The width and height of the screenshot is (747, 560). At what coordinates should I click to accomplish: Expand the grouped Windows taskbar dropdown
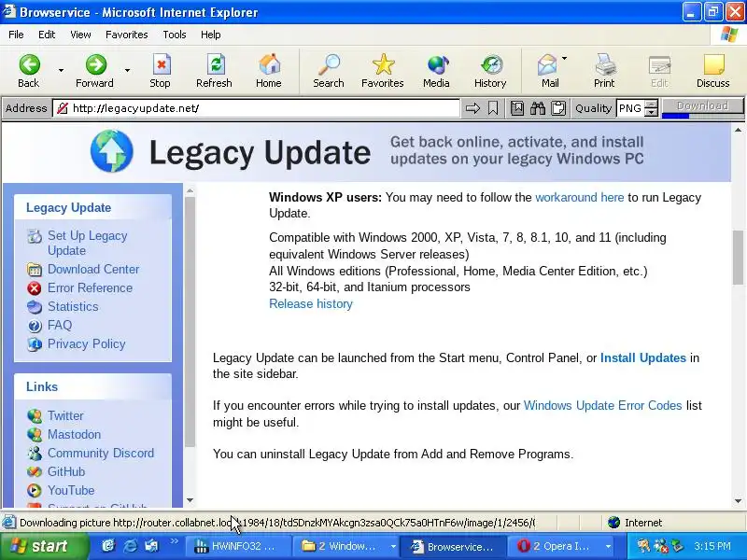point(393,547)
